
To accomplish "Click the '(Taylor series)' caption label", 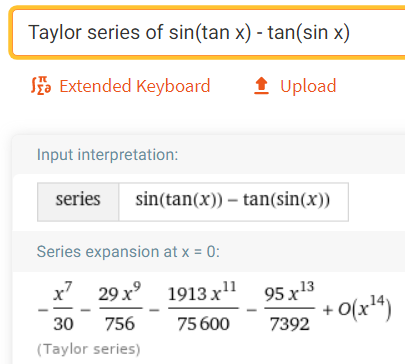I will 89,349.
